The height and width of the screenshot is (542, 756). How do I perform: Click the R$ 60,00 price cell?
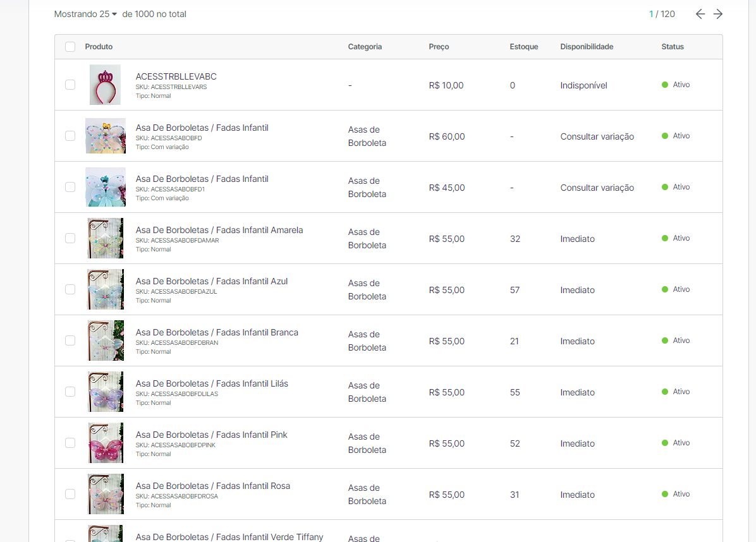point(447,136)
